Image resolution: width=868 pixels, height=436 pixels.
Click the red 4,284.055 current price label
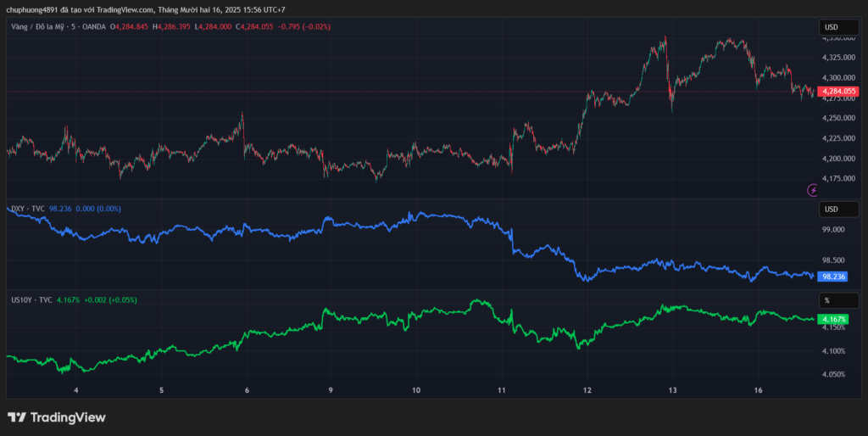point(839,91)
